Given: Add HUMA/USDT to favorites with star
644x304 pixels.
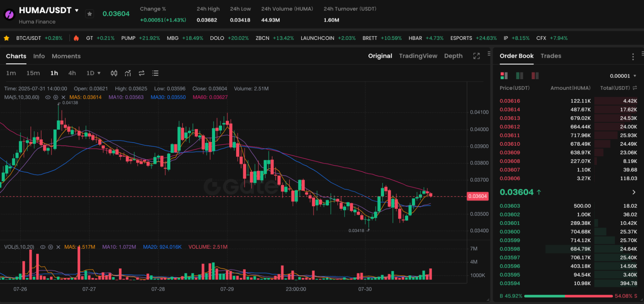Looking at the screenshot, I should click(90, 14).
